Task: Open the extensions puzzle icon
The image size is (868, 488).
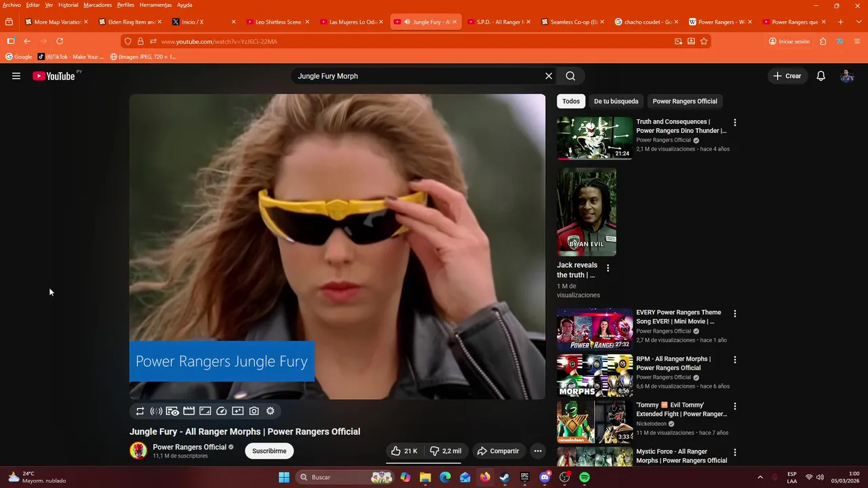Action: (823, 41)
